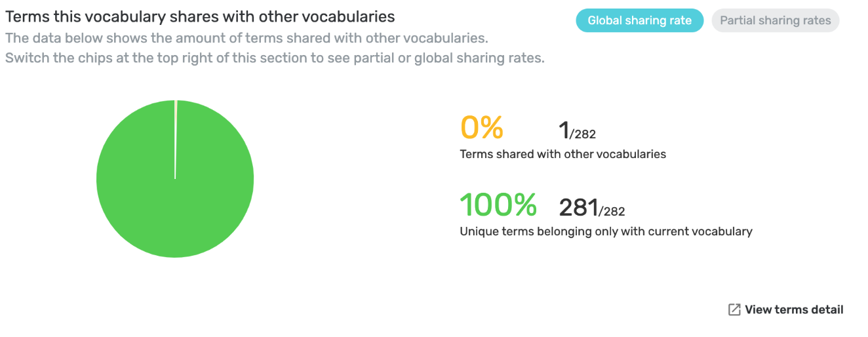
Task: Click the 281/282 unique terms count
Action: 592,208
